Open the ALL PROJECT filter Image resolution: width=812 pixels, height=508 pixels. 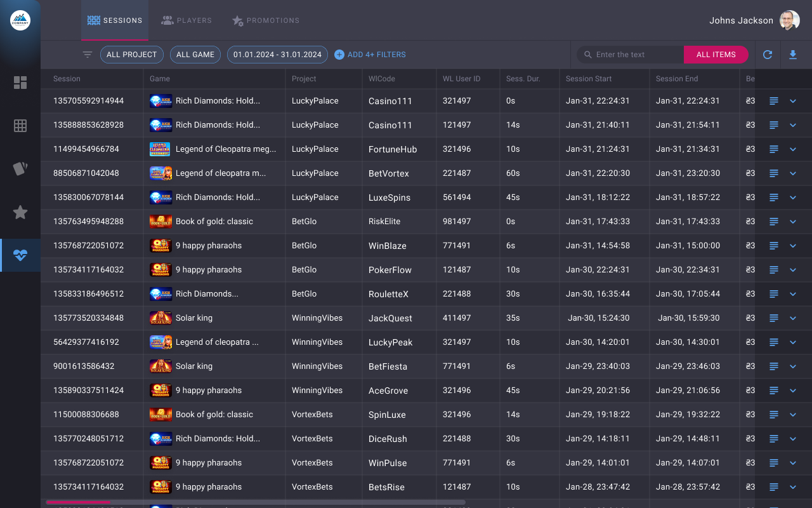click(131, 55)
